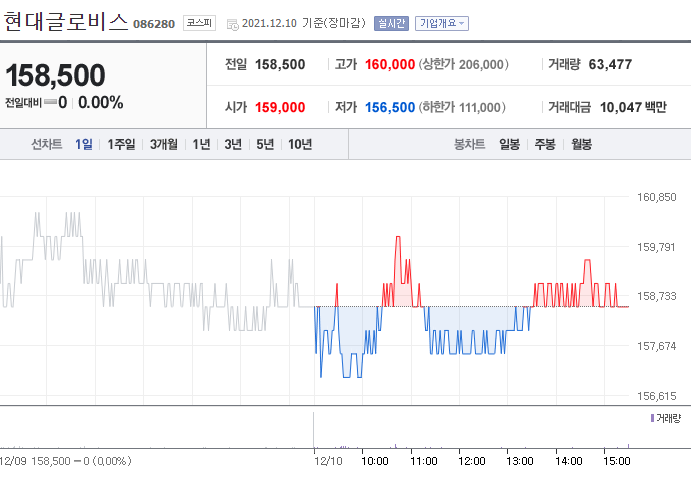The width and height of the screenshot is (691, 477).
Task: Click the 160,850 y-axis label
Action: coord(657,197)
